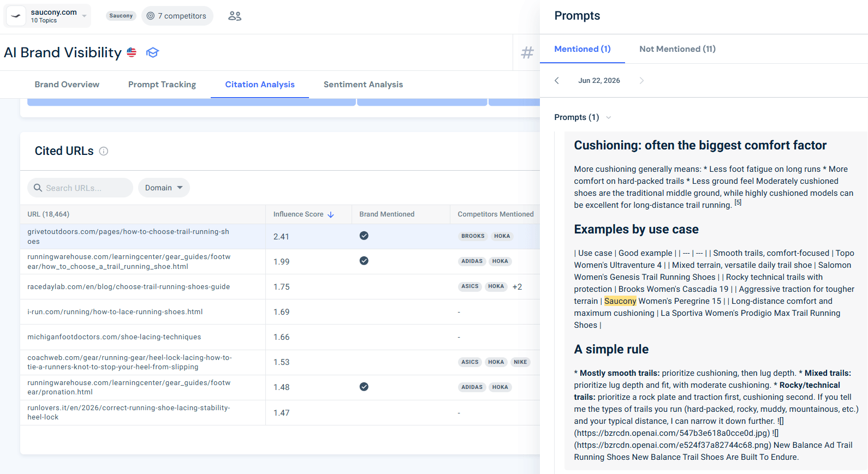Switch to Prompt Tracking tab
The image size is (868, 474).
tap(162, 85)
